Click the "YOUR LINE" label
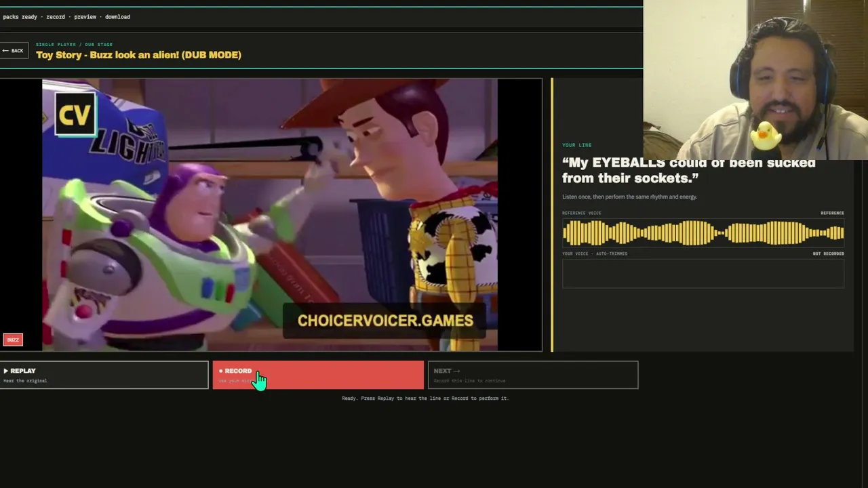This screenshot has height=488, width=868. 577,145
